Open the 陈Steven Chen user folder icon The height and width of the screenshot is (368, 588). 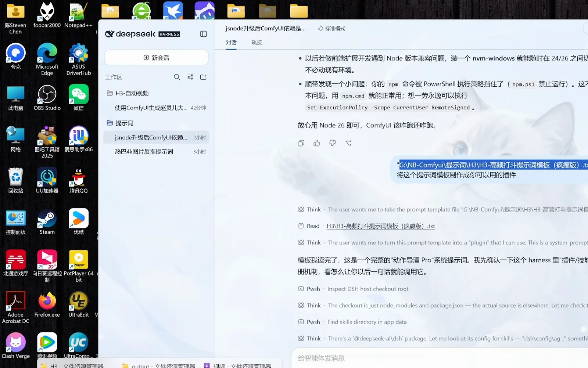[x=15, y=18]
